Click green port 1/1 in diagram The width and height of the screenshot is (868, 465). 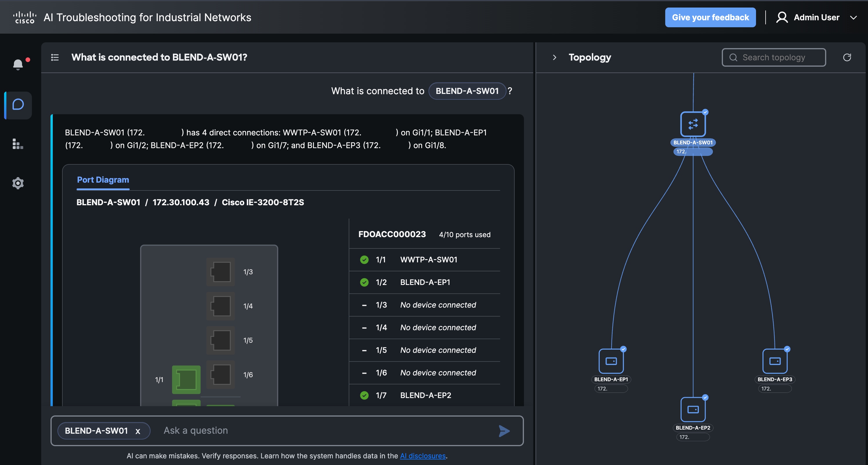(186, 379)
